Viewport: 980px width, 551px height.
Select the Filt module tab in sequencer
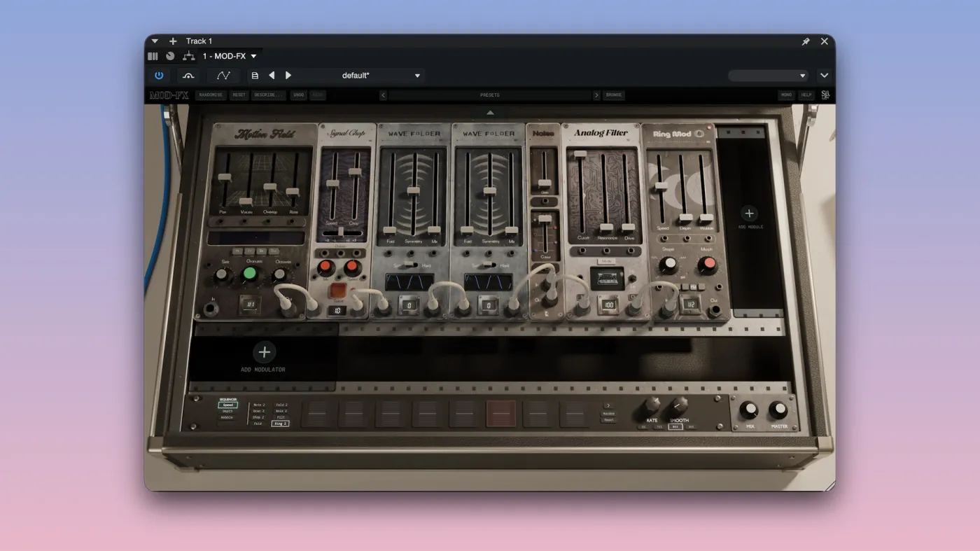(x=281, y=417)
